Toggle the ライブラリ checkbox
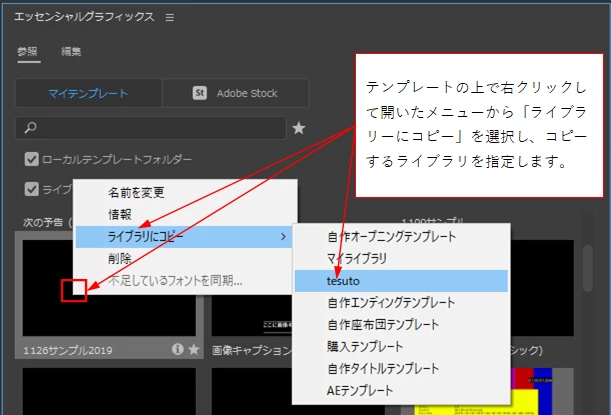The image size is (611, 415). click(x=32, y=189)
